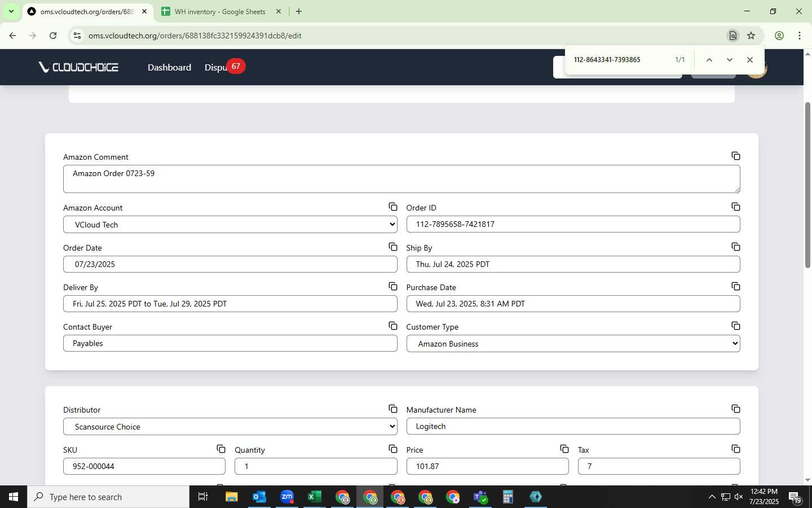Image resolution: width=812 pixels, height=508 pixels.
Task: Open the Dashboard menu item
Action: [169, 67]
